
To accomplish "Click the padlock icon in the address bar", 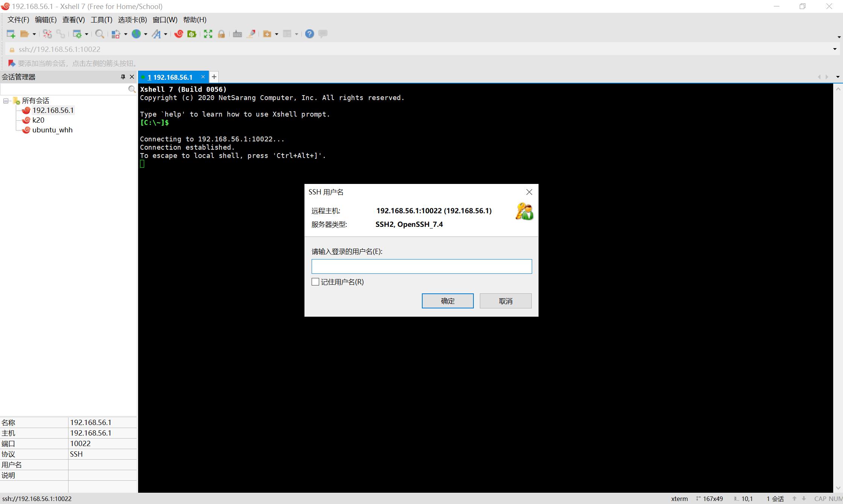I will pyautogui.click(x=12, y=50).
